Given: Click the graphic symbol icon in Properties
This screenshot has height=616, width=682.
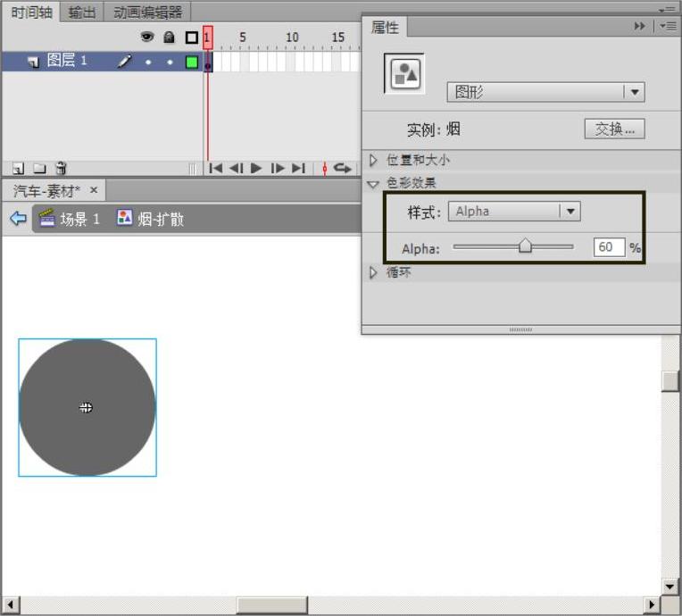Looking at the screenshot, I should 404,73.
